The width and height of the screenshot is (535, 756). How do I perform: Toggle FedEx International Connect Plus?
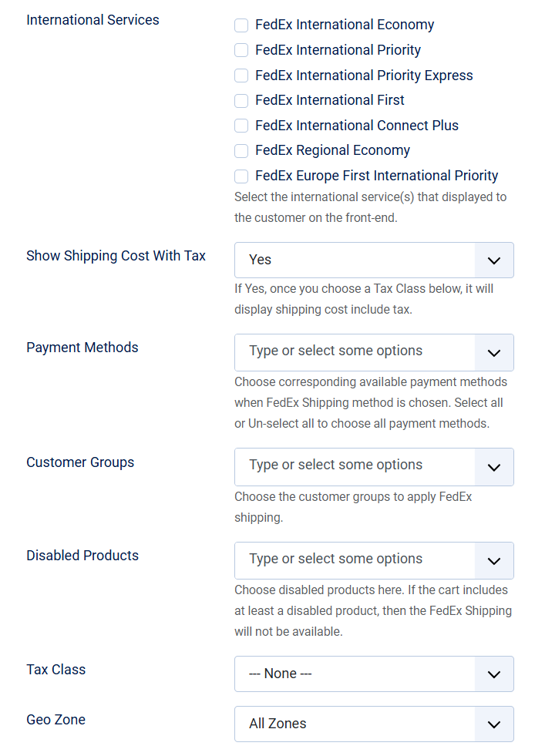coord(241,126)
